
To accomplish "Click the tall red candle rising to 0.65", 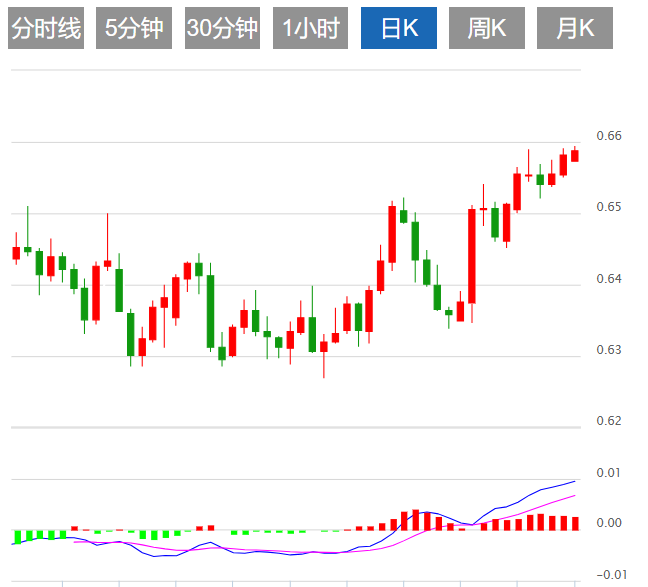I will tap(472, 256).
